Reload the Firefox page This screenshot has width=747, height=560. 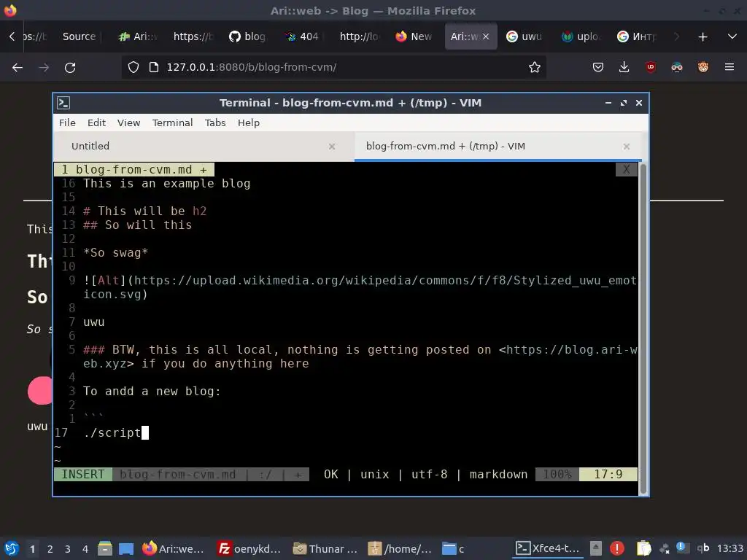pos(70,68)
